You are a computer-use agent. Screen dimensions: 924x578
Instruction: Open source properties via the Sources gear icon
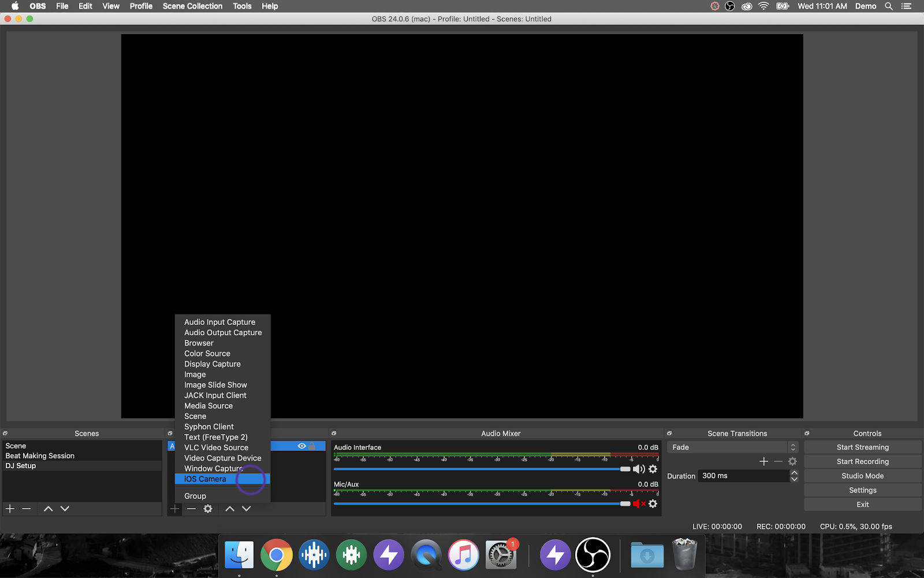(208, 509)
